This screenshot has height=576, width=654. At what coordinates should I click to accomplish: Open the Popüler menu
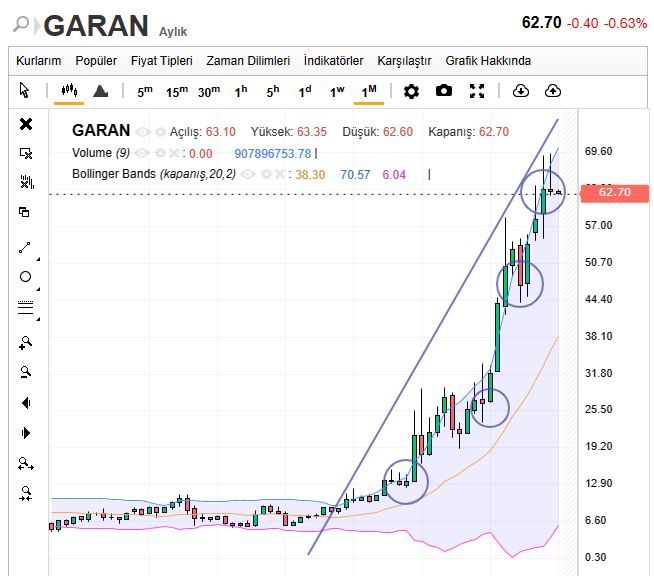coord(96,61)
